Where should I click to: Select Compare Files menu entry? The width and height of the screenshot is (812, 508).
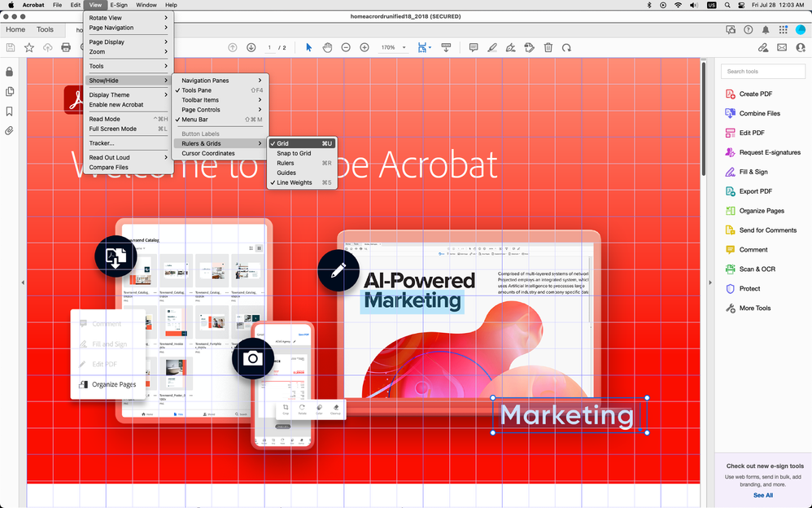[128, 168]
